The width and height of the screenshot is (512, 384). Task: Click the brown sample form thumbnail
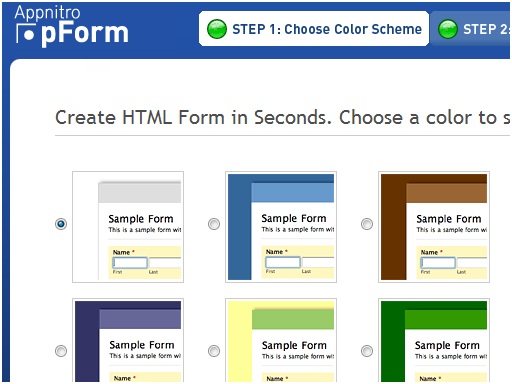point(434,227)
